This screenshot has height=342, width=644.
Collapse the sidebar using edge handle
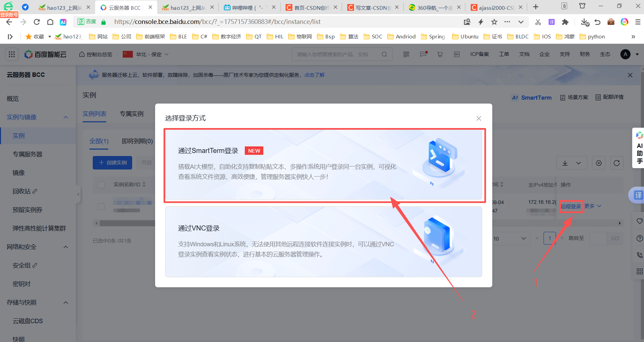click(78, 194)
